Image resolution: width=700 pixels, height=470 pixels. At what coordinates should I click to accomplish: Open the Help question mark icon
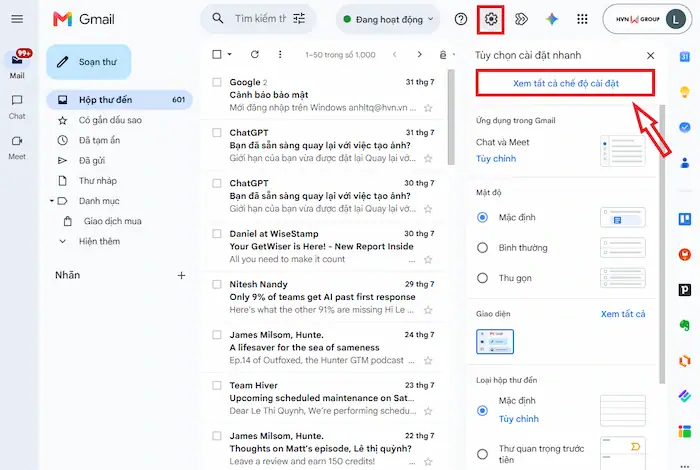point(461,19)
